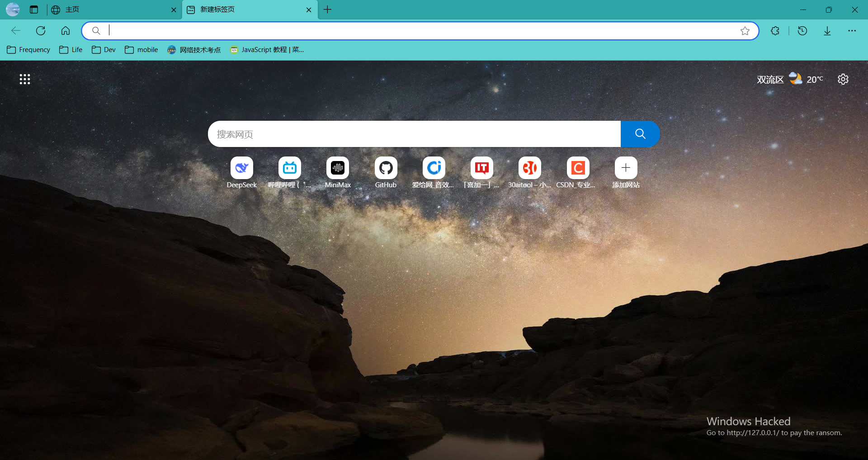Open the CSDN shortcut tile
The width and height of the screenshot is (868, 460).
click(x=578, y=168)
